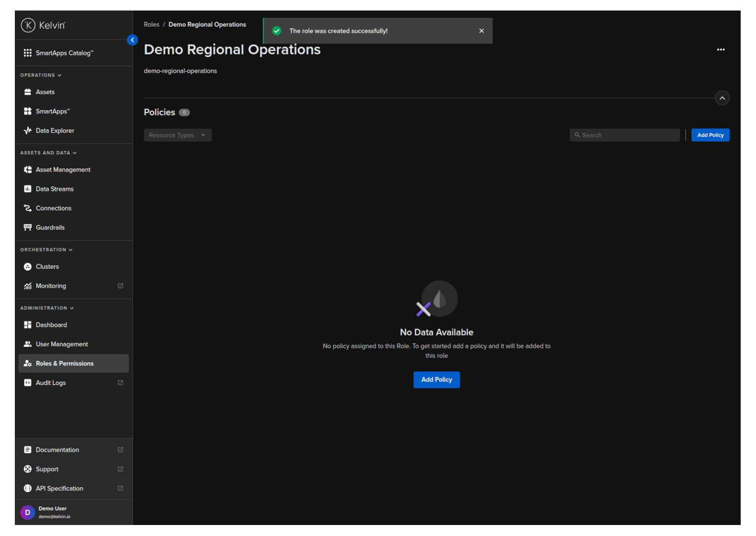Screen dimensions: 756x536
Task: Click the Data Explorer waveform icon
Action: point(28,131)
